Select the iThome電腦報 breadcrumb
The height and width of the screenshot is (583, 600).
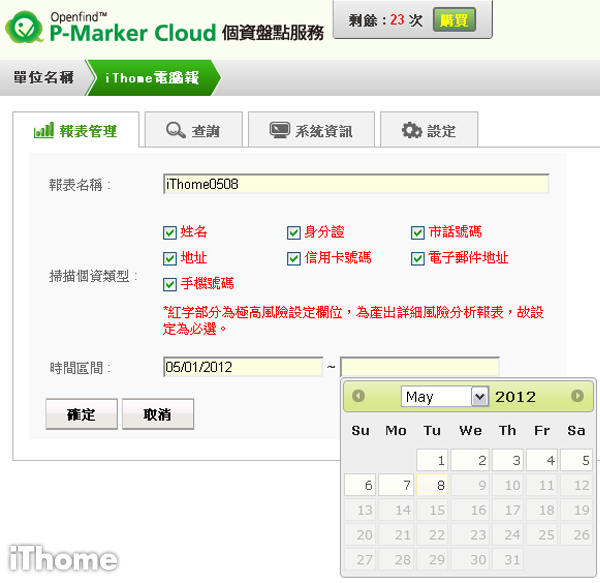pyautogui.click(x=150, y=78)
